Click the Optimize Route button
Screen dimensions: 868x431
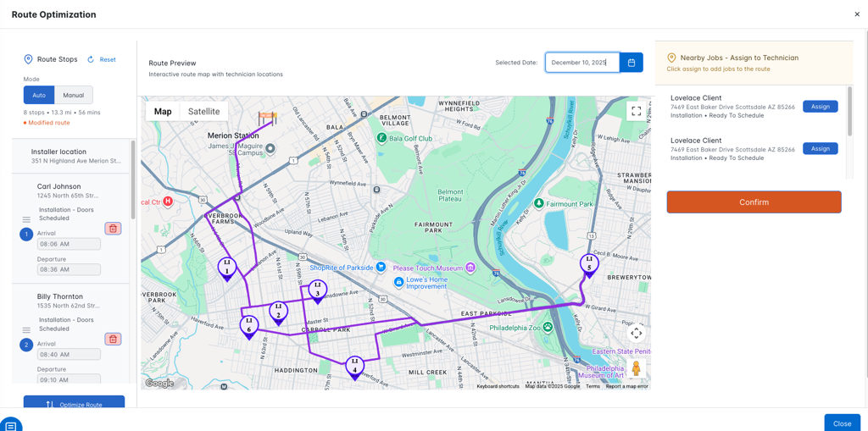point(74,404)
